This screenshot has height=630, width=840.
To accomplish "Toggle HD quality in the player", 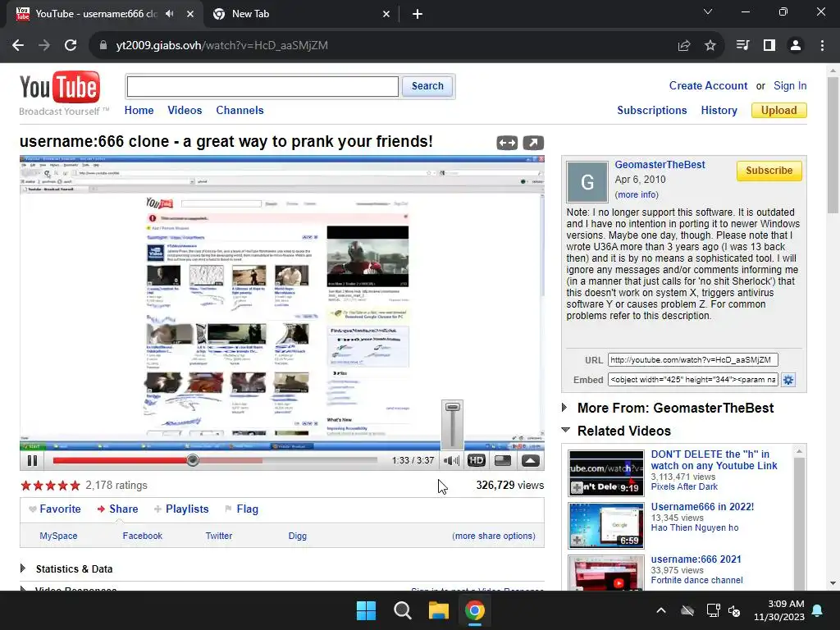I will click(477, 460).
